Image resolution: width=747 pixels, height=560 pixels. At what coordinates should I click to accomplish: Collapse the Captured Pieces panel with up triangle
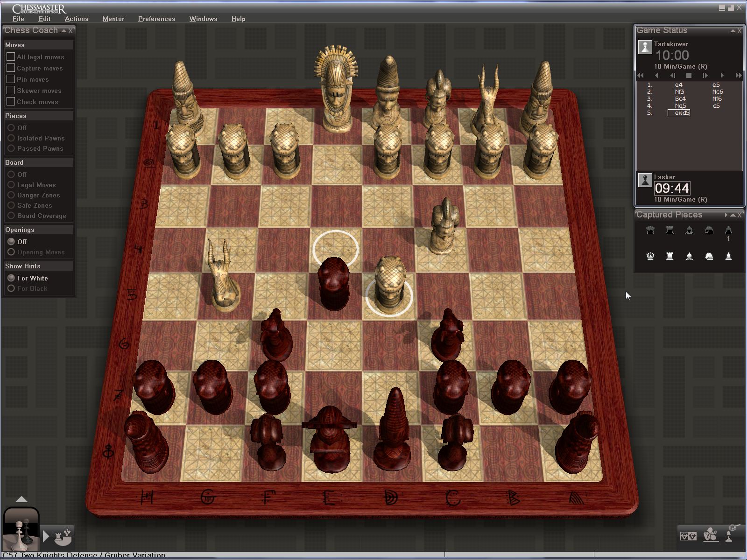point(733,215)
